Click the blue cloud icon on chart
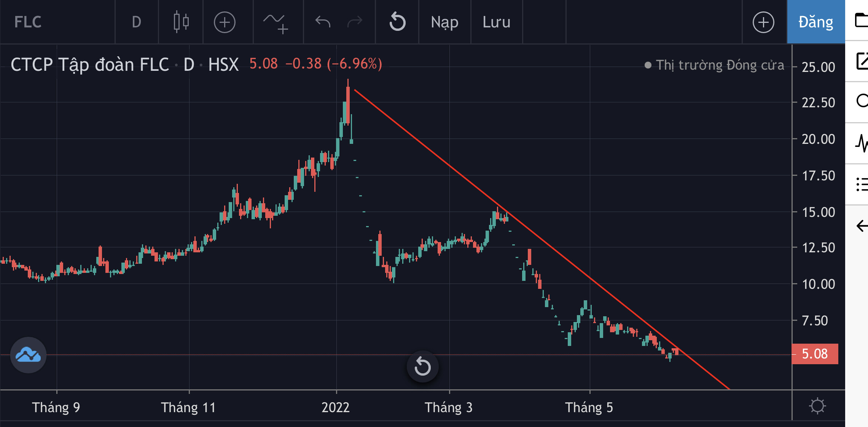Screen dimensions: 868x427 pos(28,355)
